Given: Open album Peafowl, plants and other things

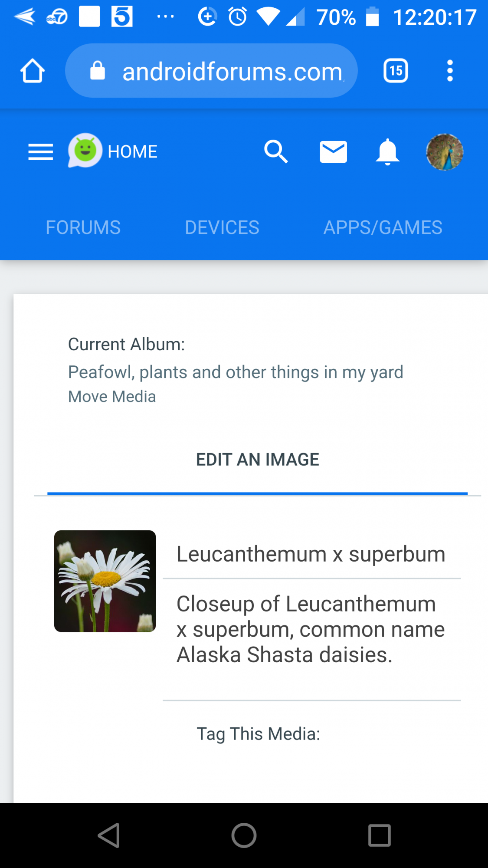Looking at the screenshot, I should [236, 372].
